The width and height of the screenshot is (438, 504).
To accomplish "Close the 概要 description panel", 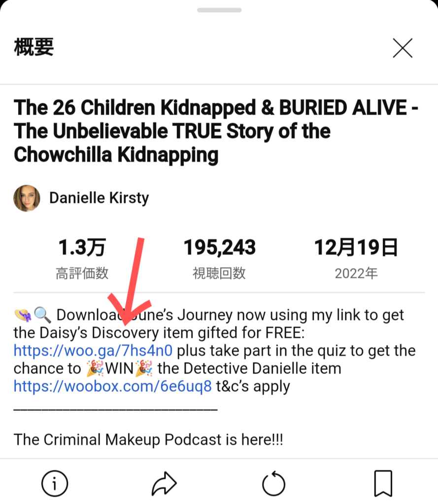I will click(403, 48).
